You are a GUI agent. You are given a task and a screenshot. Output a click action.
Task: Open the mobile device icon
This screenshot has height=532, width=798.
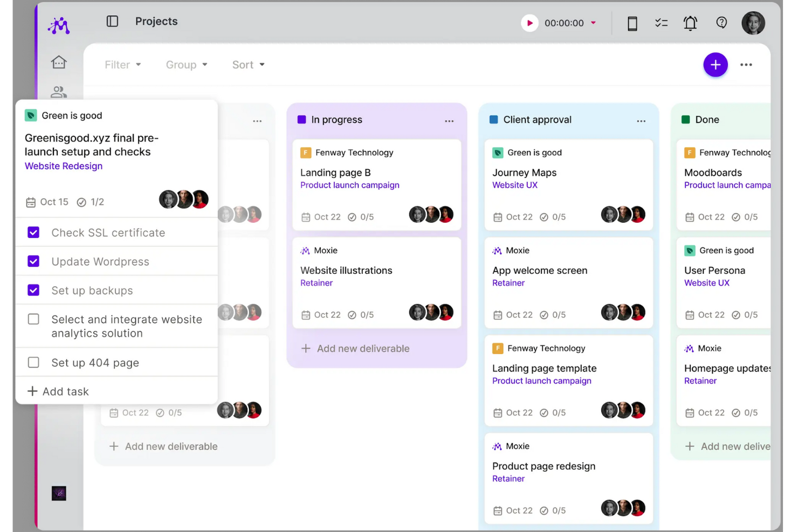pyautogui.click(x=632, y=23)
